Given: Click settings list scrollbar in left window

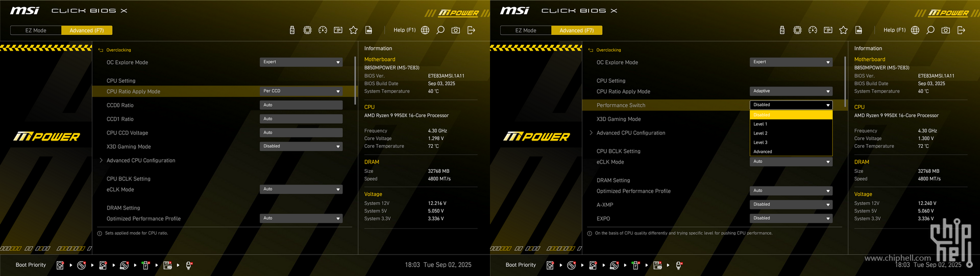Looking at the screenshot, I should [355, 81].
